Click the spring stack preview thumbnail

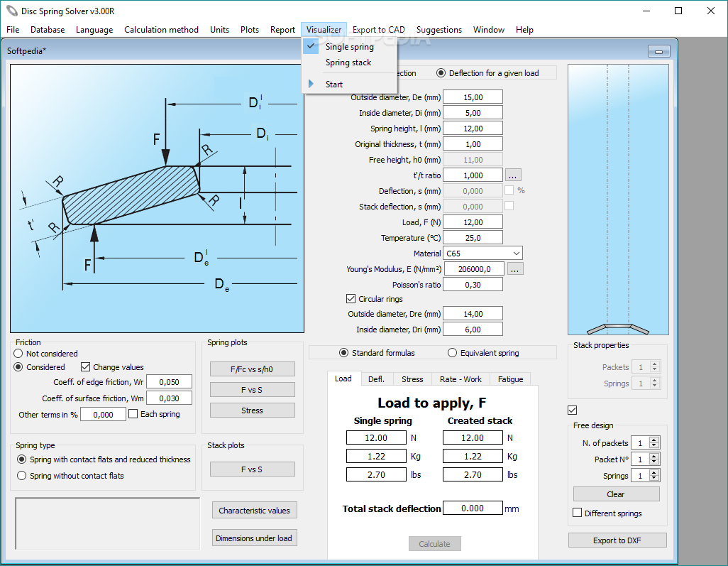[618, 200]
